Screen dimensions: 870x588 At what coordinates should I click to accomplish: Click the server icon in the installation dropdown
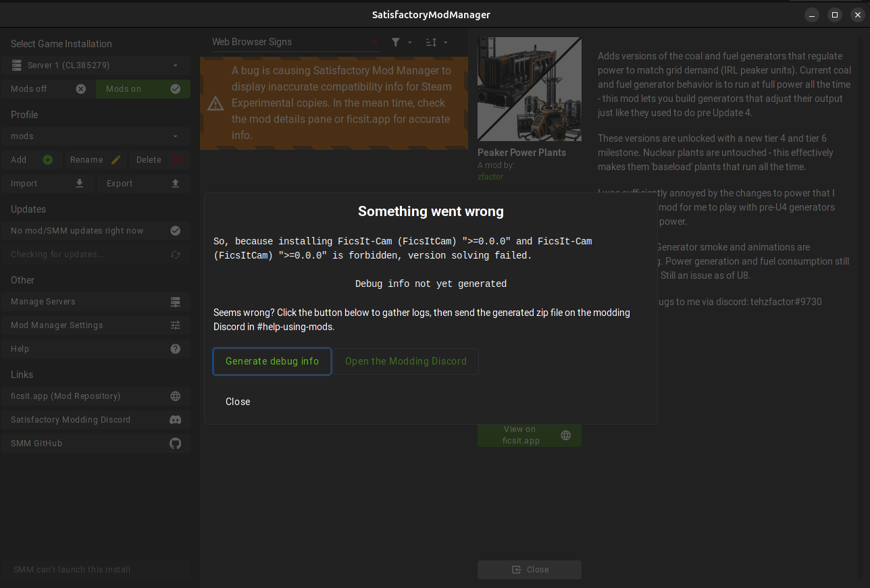(16, 65)
